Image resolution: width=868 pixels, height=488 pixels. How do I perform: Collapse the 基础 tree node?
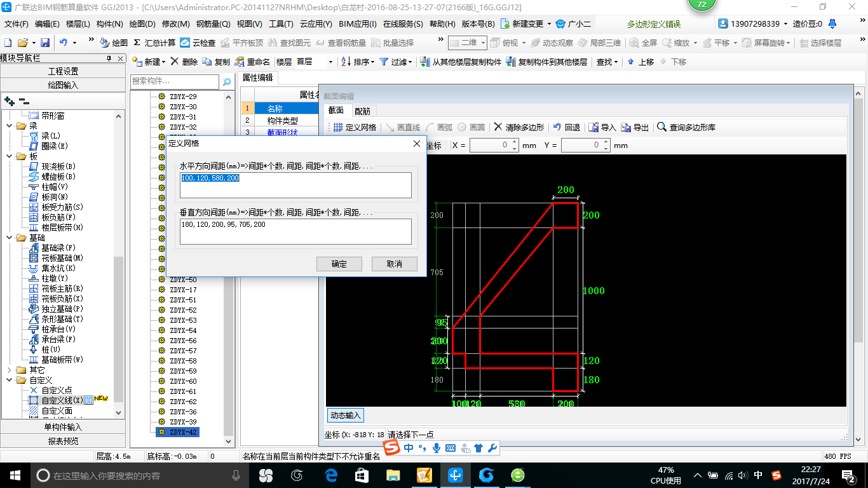pyautogui.click(x=9, y=238)
